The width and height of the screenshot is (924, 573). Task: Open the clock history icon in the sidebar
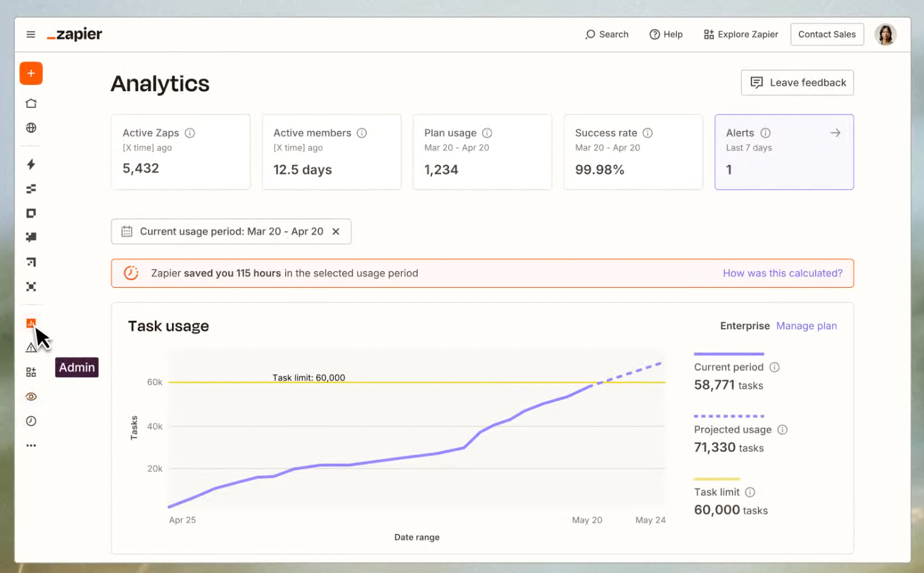31,421
